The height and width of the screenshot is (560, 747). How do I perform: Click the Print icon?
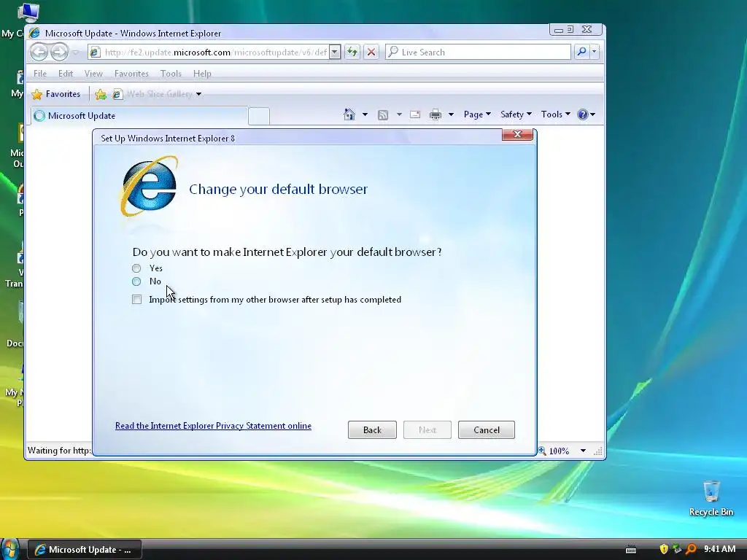coord(436,114)
